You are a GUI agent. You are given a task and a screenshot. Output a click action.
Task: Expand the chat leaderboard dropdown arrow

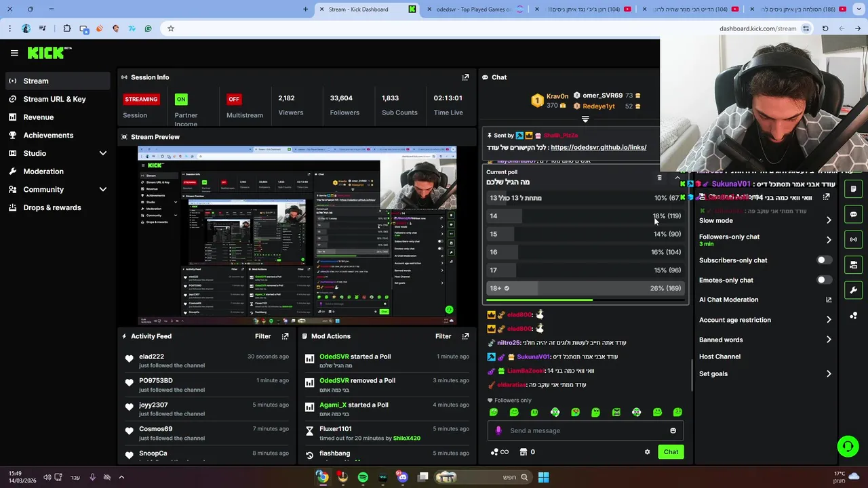[585, 119]
